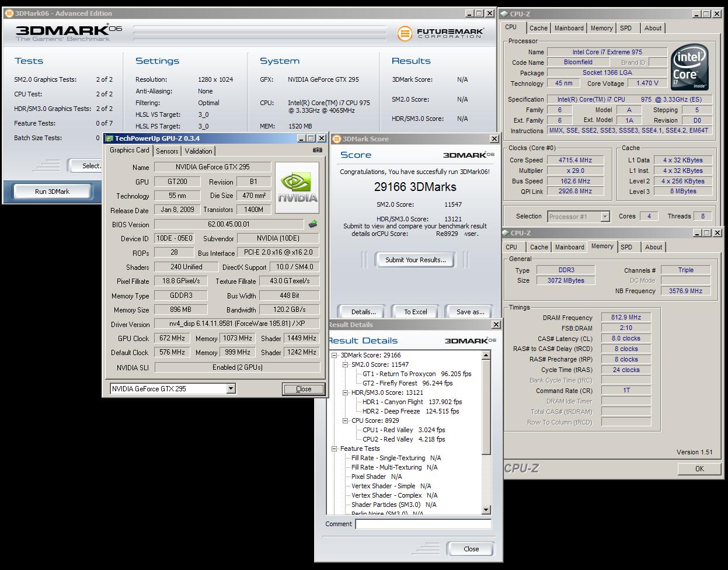Switch to the Sensors tab in GPU-Z

(167, 151)
